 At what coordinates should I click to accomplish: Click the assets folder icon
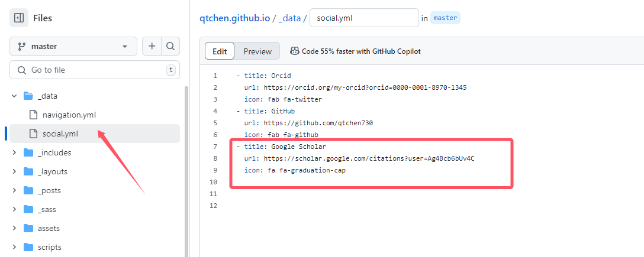point(28,228)
